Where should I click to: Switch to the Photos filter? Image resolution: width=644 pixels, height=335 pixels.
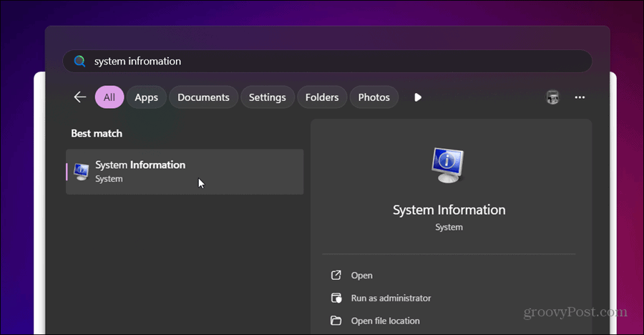374,97
